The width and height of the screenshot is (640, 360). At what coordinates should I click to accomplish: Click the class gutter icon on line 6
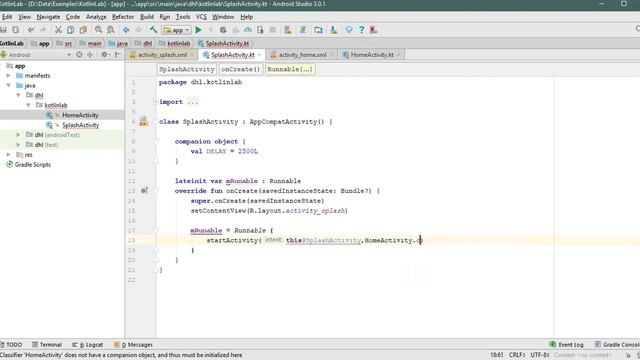[143, 122]
